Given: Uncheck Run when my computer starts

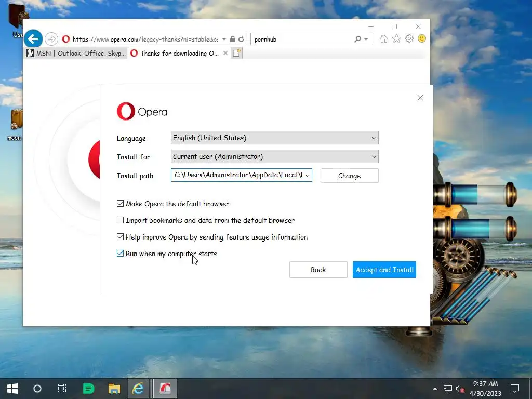Looking at the screenshot, I should pos(120,254).
